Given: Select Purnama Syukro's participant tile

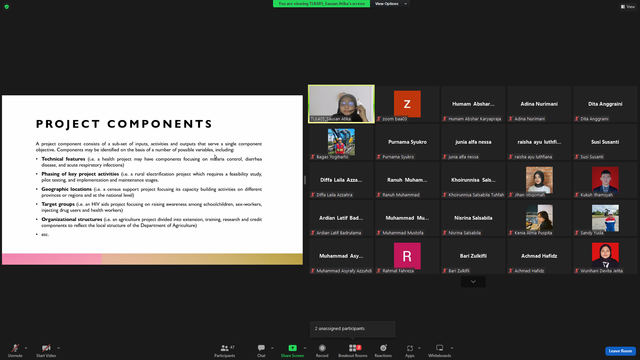Looking at the screenshot, I should (407, 142).
